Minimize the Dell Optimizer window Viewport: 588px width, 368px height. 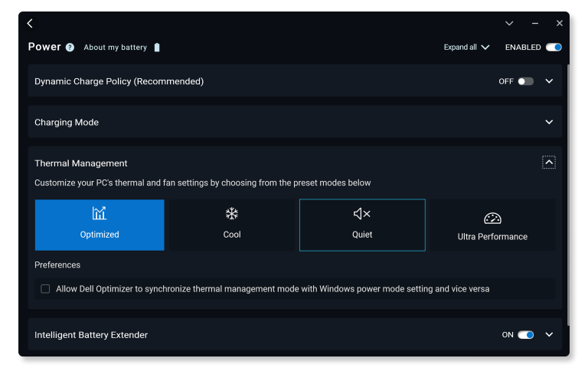click(535, 23)
